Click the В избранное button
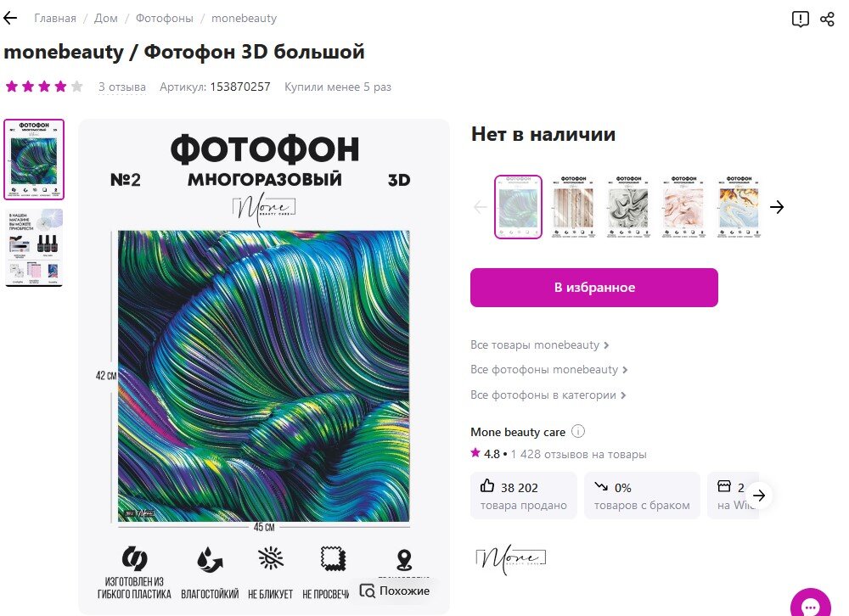The image size is (849, 616). pyautogui.click(x=594, y=288)
